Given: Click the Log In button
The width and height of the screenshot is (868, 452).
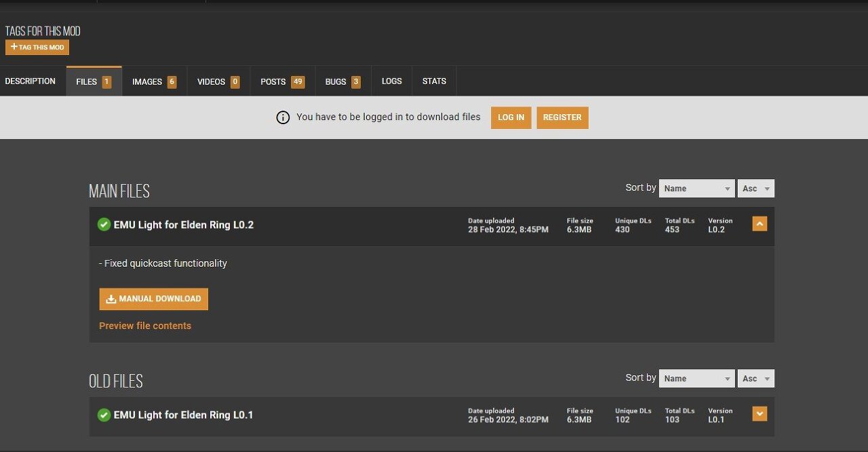Looking at the screenshot, I should click(x=511, y=117).
